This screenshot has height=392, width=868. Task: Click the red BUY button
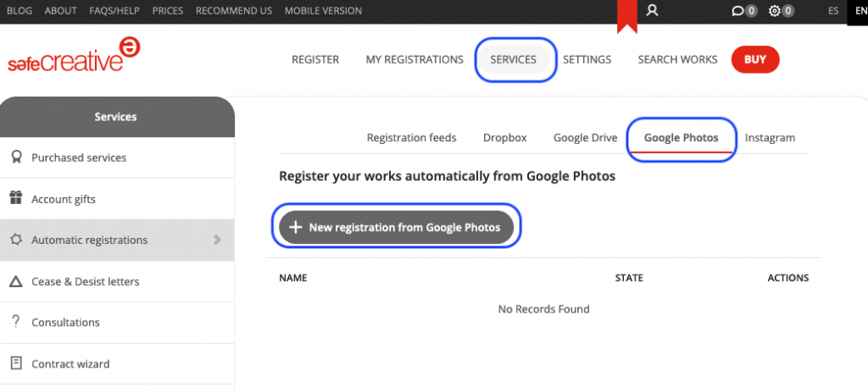[x=754, y=59]
